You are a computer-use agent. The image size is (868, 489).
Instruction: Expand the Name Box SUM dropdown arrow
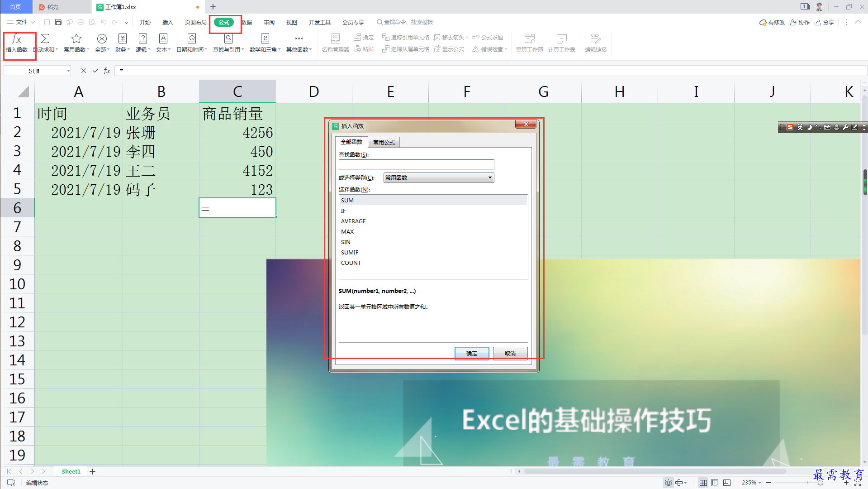point(68,71)
